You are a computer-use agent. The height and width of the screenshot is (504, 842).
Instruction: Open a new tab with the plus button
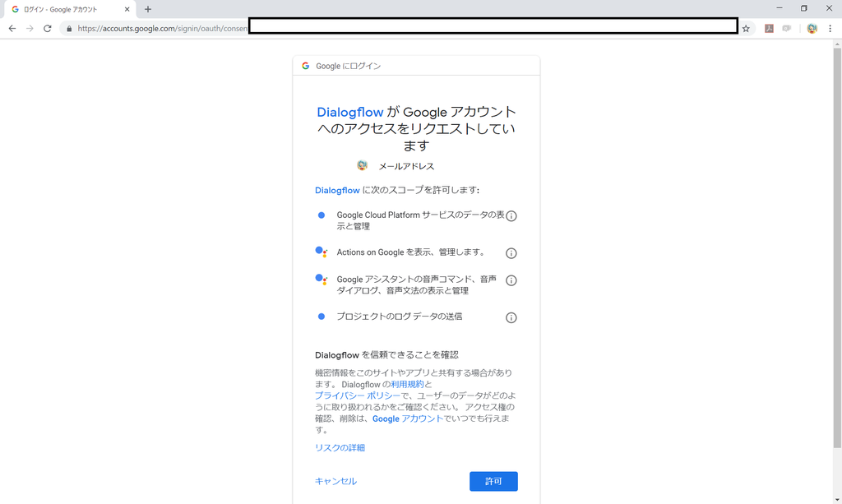(148, 9)
